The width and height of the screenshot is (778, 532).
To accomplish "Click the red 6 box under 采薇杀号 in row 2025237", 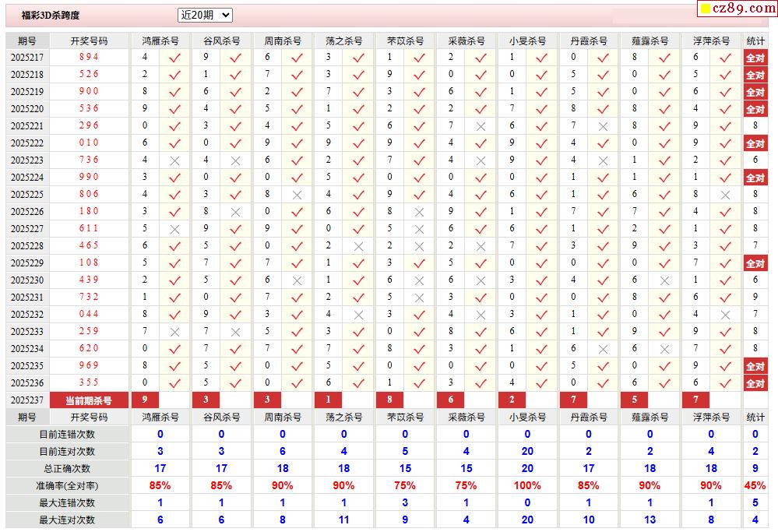I will [x=451, y=400].
